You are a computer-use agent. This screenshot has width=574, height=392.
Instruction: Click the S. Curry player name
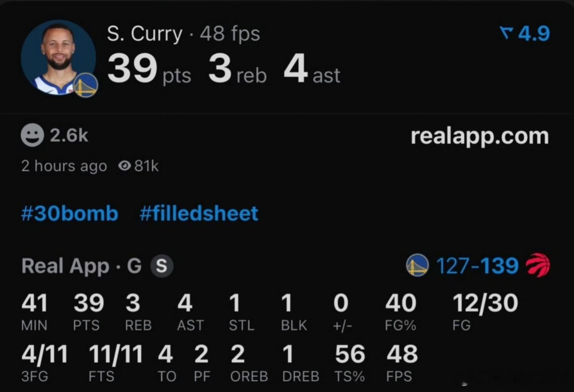pyautogui.click(x=145, y=34)
